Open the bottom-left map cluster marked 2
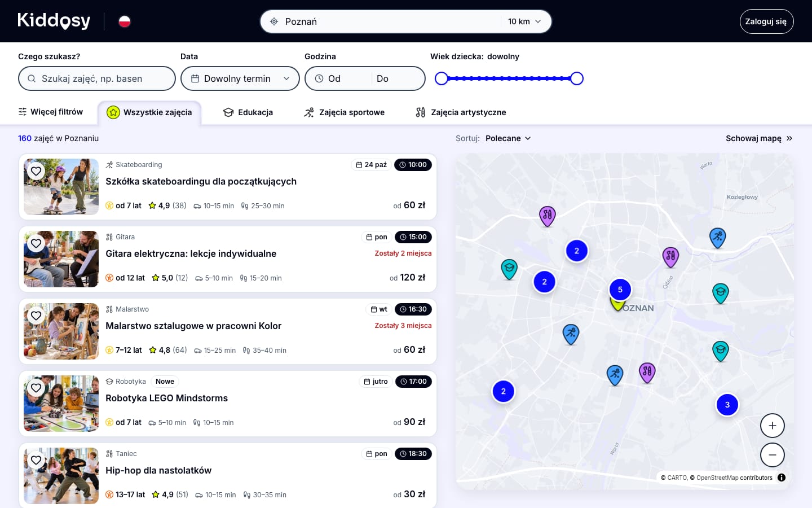 coord(504,391)
